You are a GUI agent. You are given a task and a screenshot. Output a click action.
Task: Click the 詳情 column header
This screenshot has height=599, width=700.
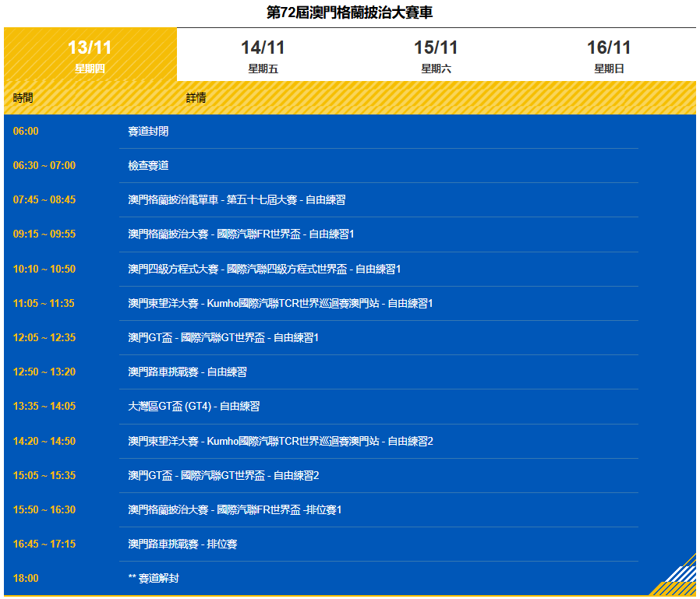(x=196, y=98)
